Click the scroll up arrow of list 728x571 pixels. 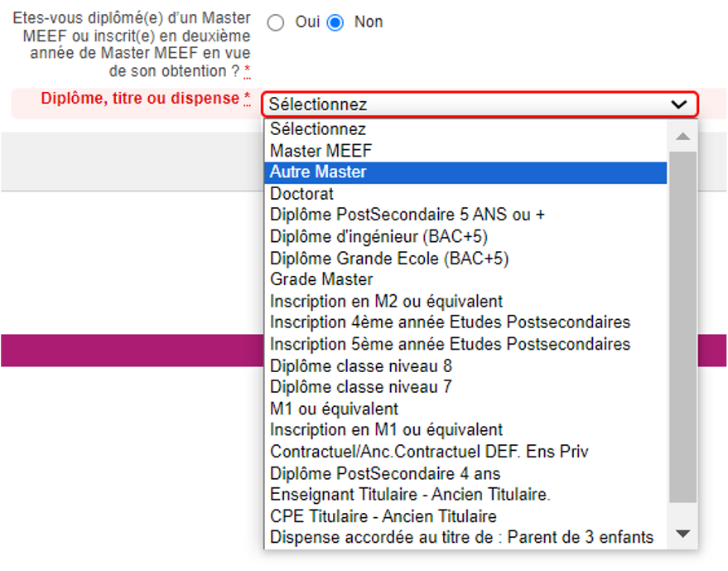point(682,137)
